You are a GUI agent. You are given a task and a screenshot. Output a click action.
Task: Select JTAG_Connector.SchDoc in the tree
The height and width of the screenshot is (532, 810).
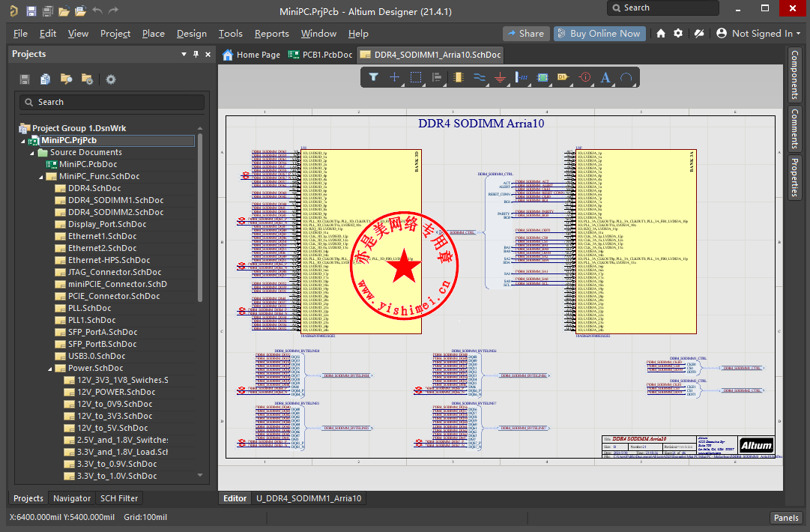pyautogui.click(x=115, y=272)
